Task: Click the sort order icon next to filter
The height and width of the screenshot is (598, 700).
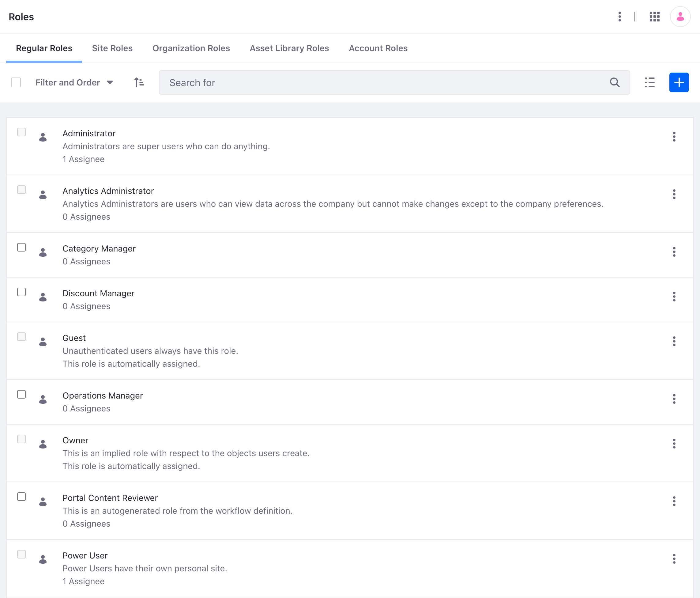Action: (139, 82)
